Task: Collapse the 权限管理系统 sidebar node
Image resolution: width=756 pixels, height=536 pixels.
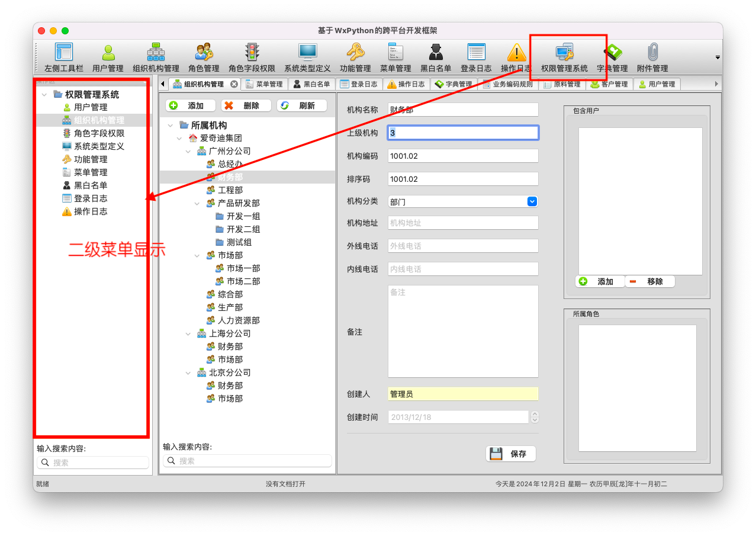Action: pos(44,95)
